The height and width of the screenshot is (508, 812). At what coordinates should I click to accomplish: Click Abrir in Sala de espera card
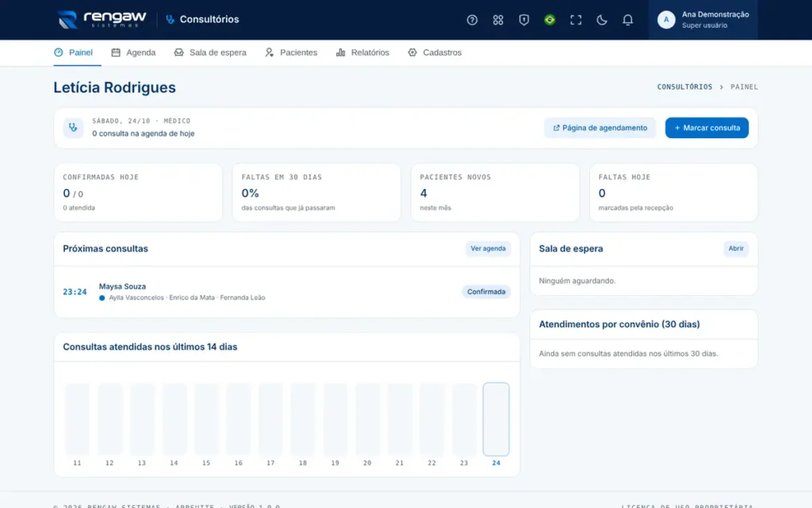click(x=736, y=248)
